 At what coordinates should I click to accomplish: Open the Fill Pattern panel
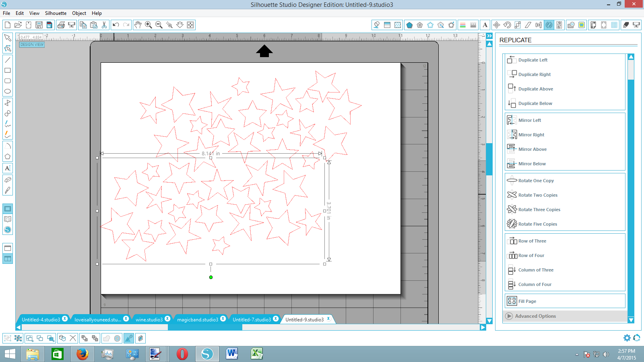(398, 25)
